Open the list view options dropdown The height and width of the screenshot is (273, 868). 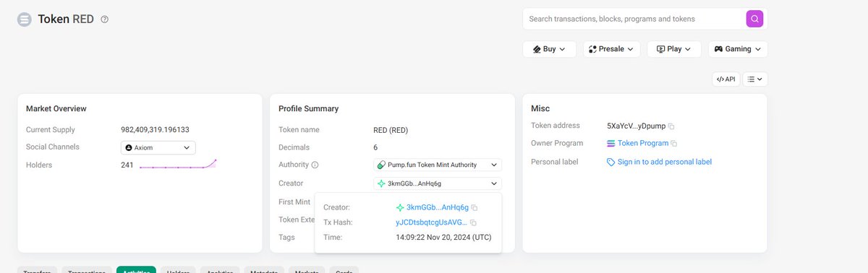tap(755, 79)
